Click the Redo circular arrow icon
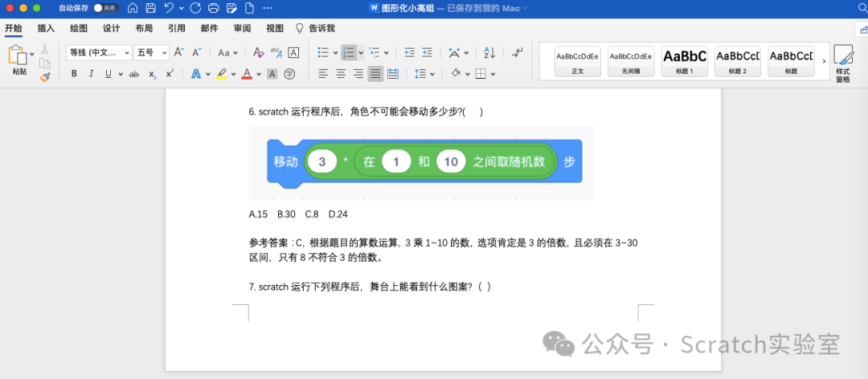This screenshot has height=379, width=868. (x=194, y=8)
